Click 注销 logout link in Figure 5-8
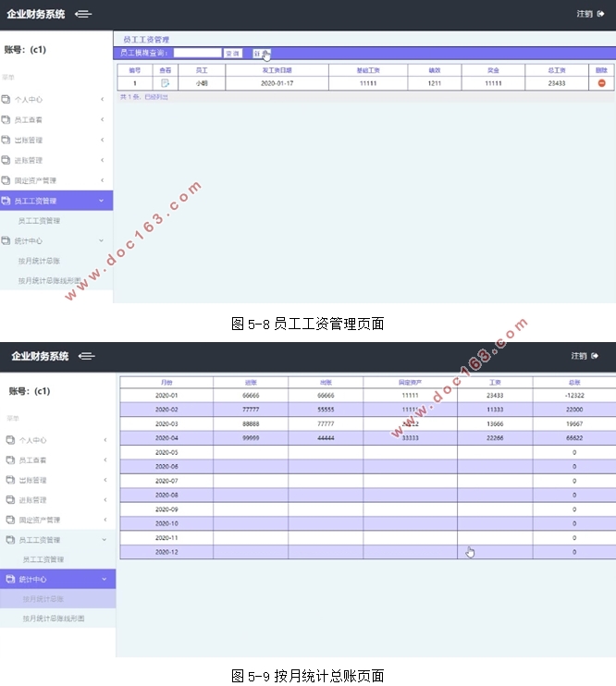 point(585,14)
